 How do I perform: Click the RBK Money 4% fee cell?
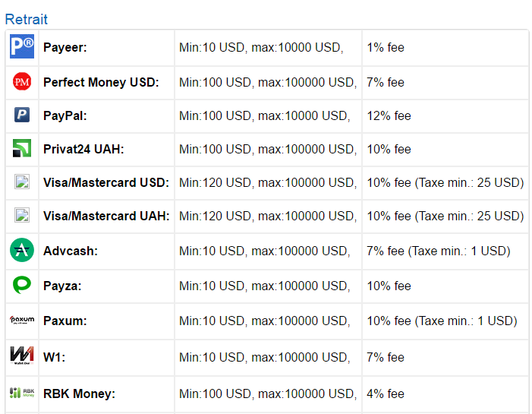[386, 393]
